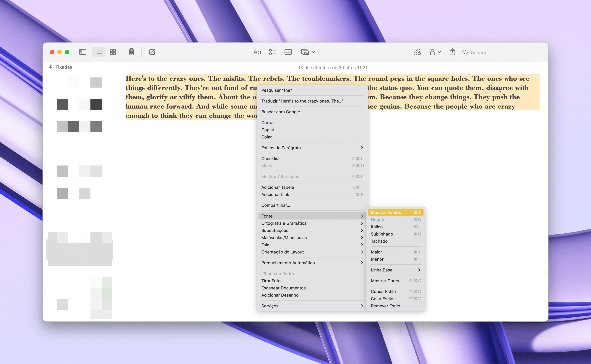Open the lock note dropdown

click(435, 52)
